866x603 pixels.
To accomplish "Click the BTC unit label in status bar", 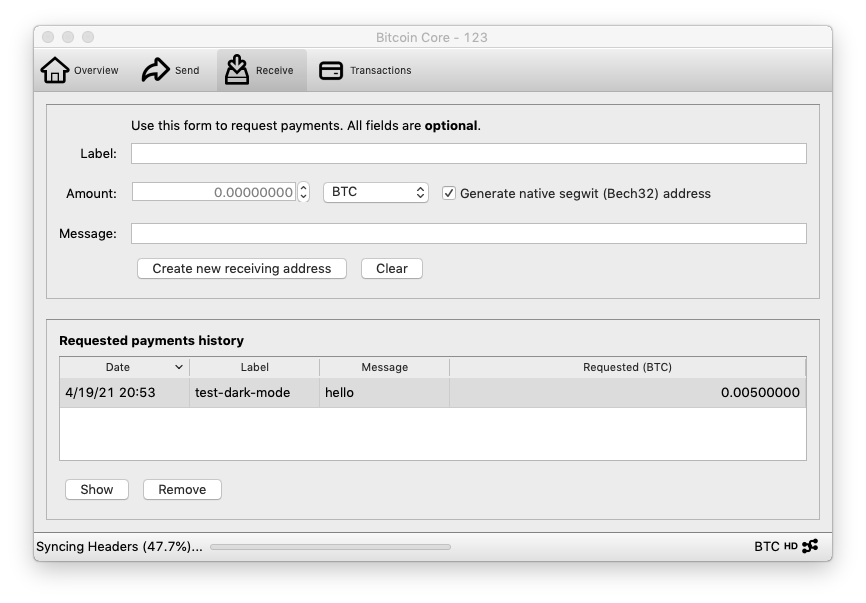I will tap(767, 546).
